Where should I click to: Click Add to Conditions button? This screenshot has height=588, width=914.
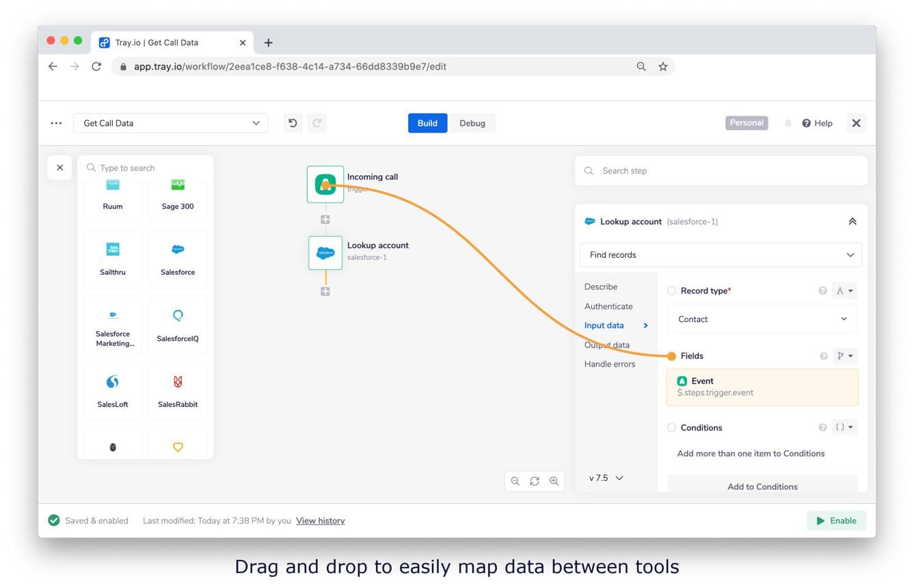click(x=762, y=484)
